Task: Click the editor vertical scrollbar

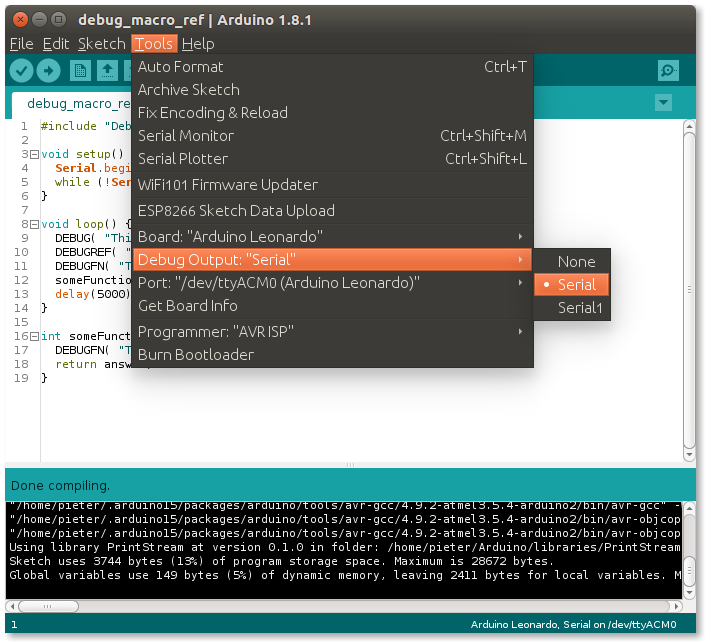Action: [x=689, y=290]
